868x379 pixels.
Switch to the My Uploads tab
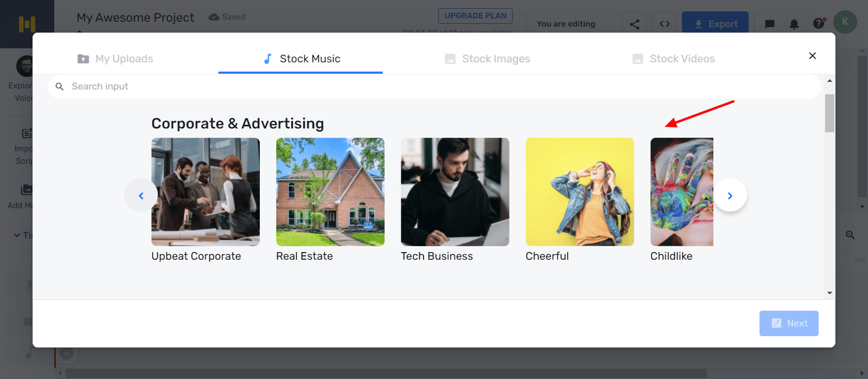tap(115, 59)
